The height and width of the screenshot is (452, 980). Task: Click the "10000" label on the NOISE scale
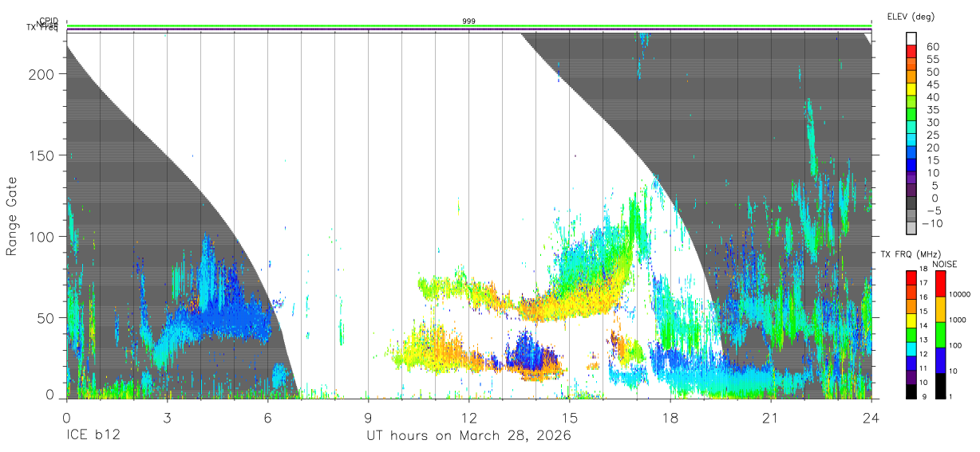959,296
